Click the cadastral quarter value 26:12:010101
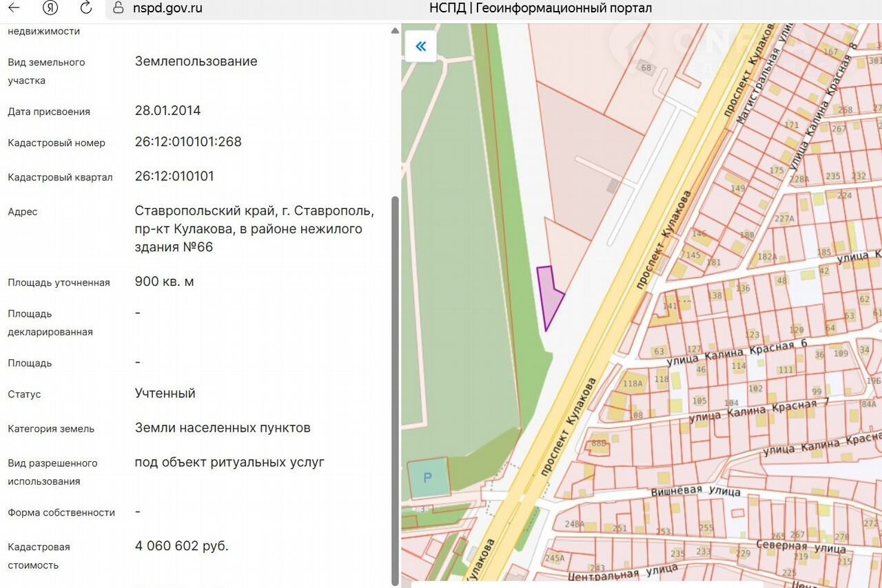Screen dimensions: 882x588 click(x=174, y=176)
